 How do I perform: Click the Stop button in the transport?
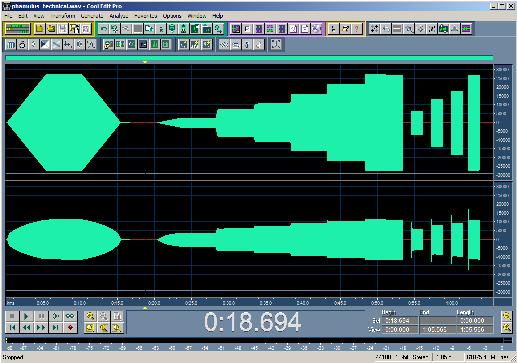12,316
